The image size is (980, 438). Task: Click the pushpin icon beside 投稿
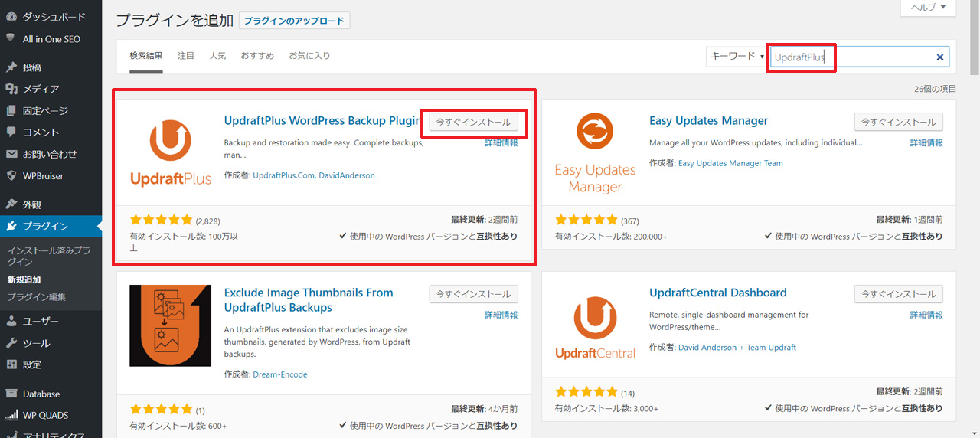(11, 67)
